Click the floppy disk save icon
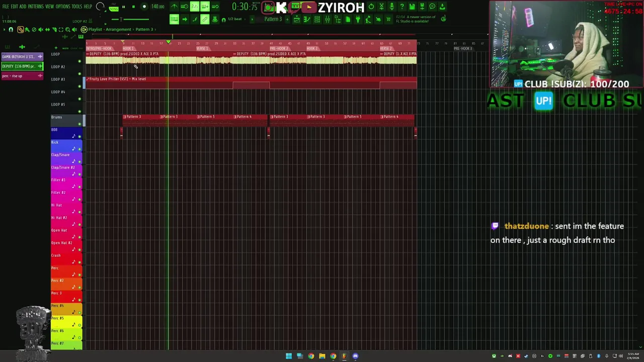The width and height of the screenshot is (644, 362). coord(412,7)
